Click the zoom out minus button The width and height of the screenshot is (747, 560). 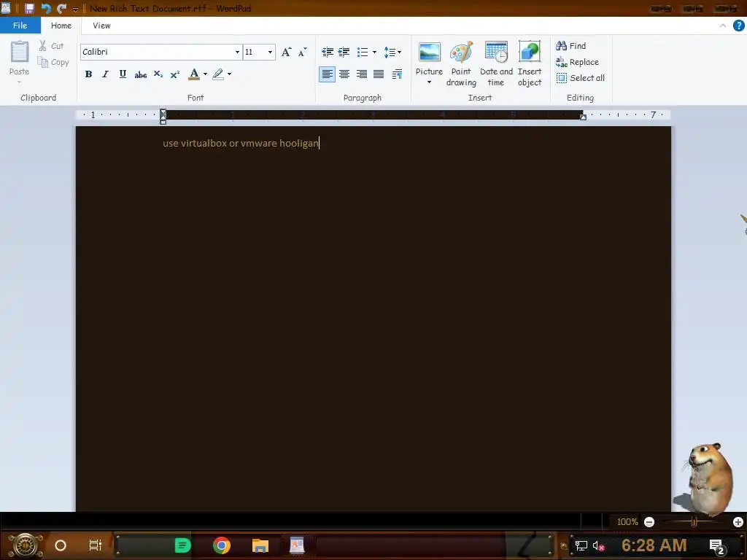[x=649, y=522]
